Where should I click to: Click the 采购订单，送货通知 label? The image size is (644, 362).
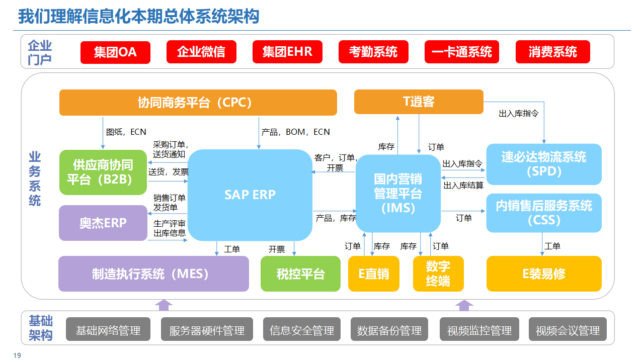[170, 150]
